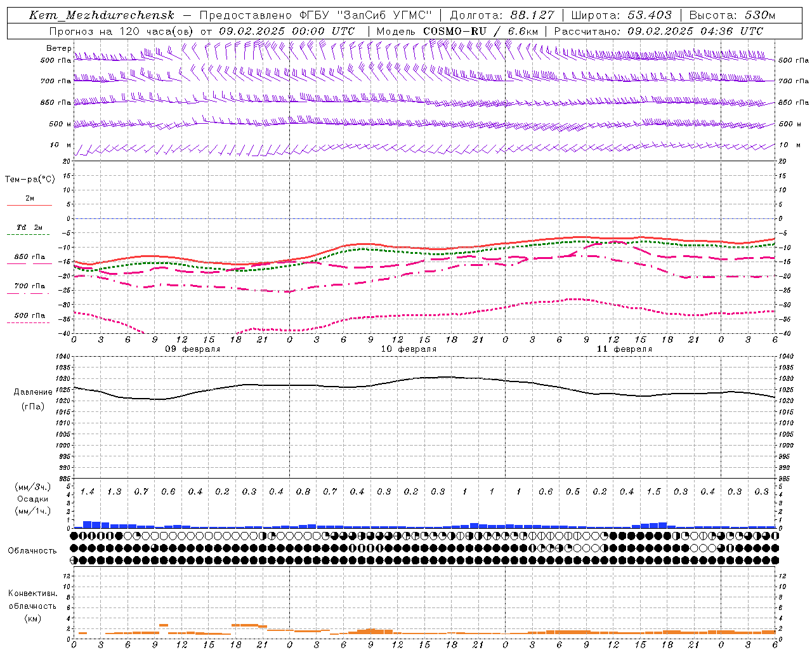Click the '09 февраля' date label

click(193, 349)
